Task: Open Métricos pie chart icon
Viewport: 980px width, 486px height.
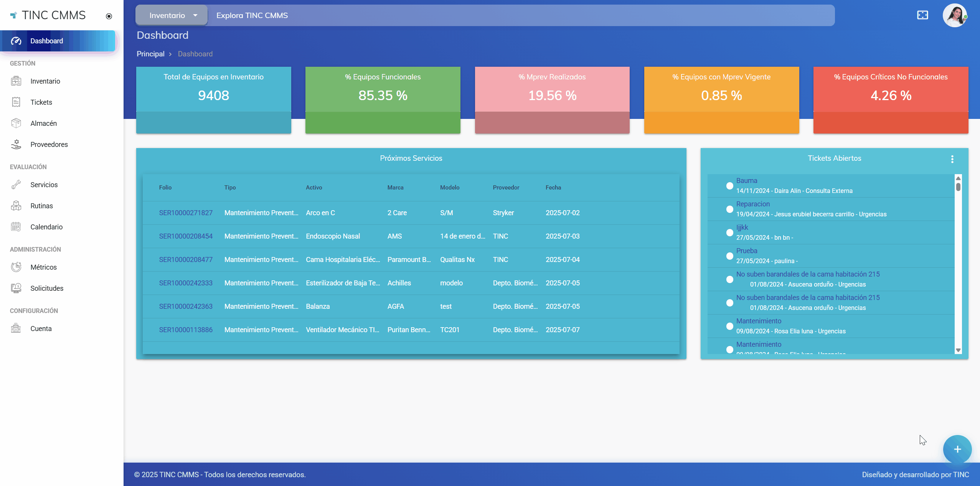Action: (16, 267)
